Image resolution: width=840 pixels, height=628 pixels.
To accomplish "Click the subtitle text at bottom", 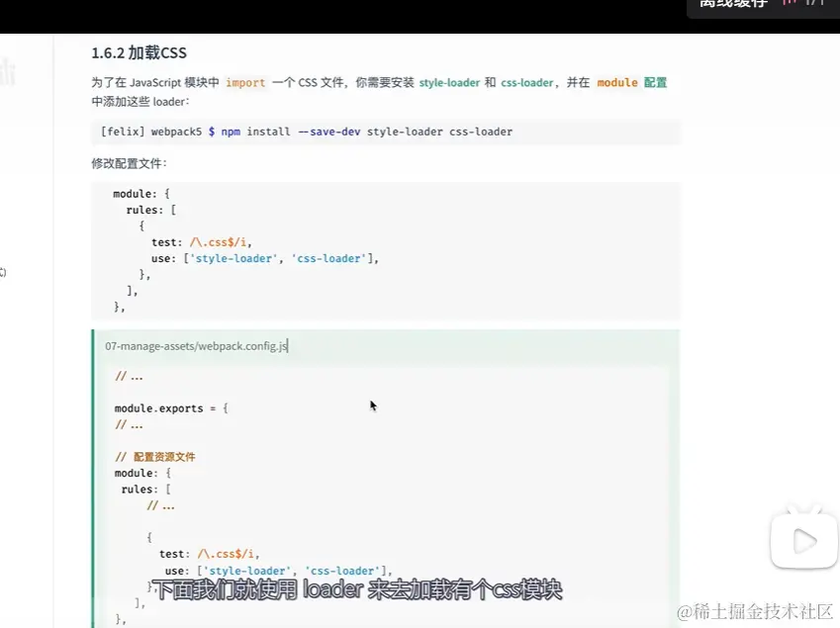I will tap(360, 589).
